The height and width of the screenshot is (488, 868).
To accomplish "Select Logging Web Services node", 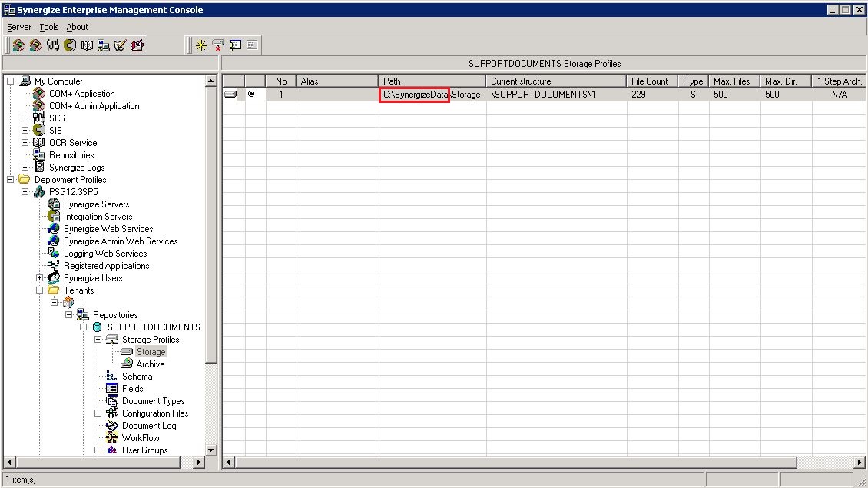I will click(105, 254).
